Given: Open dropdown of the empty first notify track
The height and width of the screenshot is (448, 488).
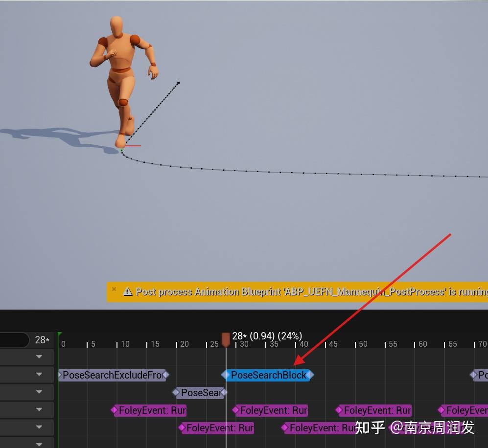Looking at the screenshot, I should point(39,357).
